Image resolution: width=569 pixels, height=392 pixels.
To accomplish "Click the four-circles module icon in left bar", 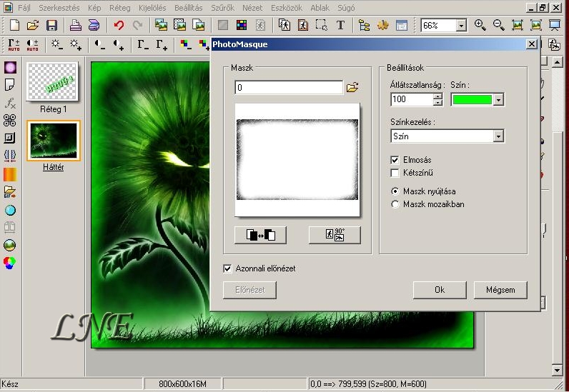I will click(10, 121).
